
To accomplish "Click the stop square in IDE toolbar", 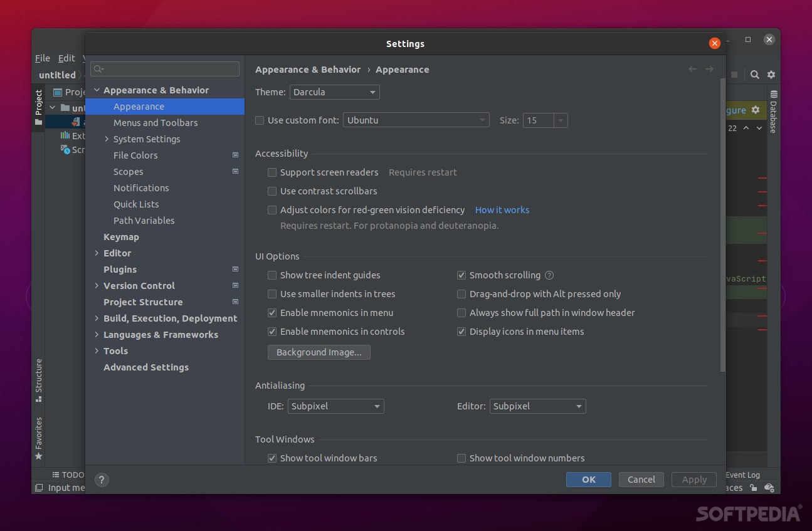I will click(x=734, y=75).
